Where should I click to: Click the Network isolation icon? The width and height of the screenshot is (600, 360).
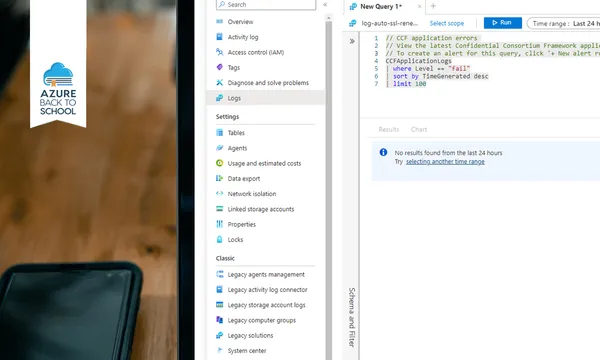[219, 194]
